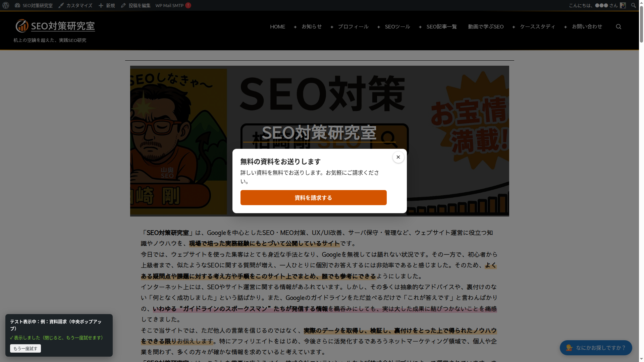Expand the ケーススタディ submenu plus icon

click(x=514, y=27)
